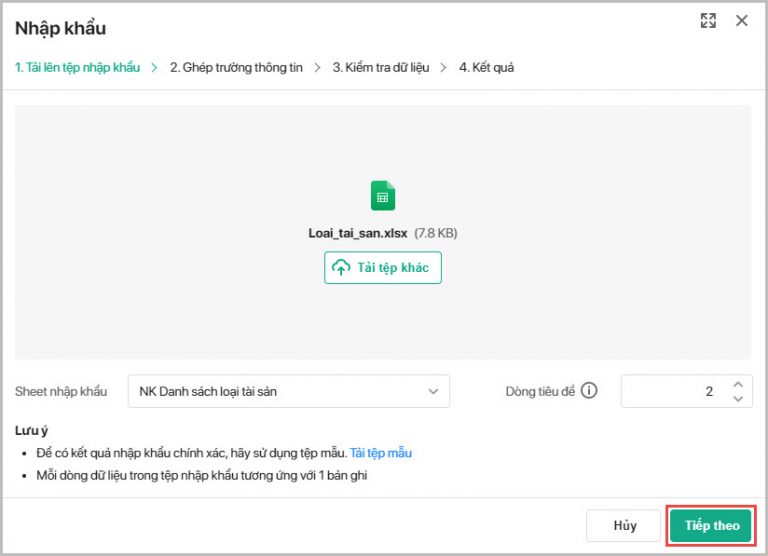Expand the dialog to fullscreen
Screen dimensions: 768x556
click(x=709, y=21)
